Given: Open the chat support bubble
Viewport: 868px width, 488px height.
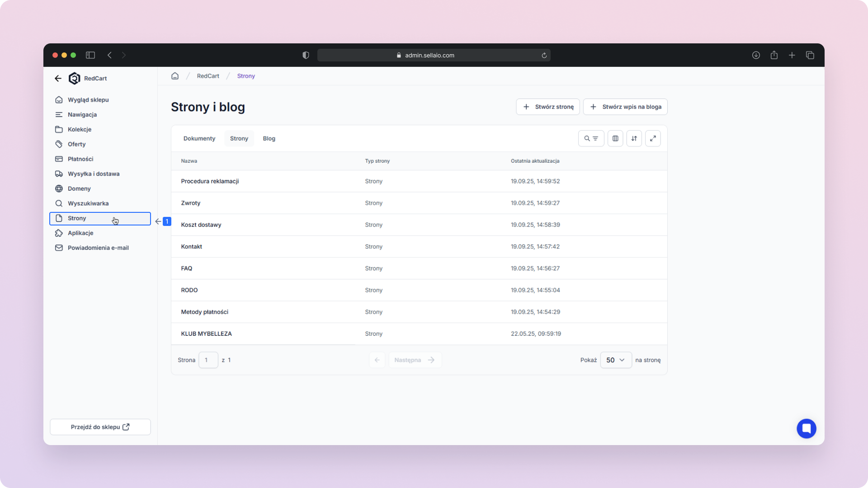Looking at the screenshot, I should 806,428.
